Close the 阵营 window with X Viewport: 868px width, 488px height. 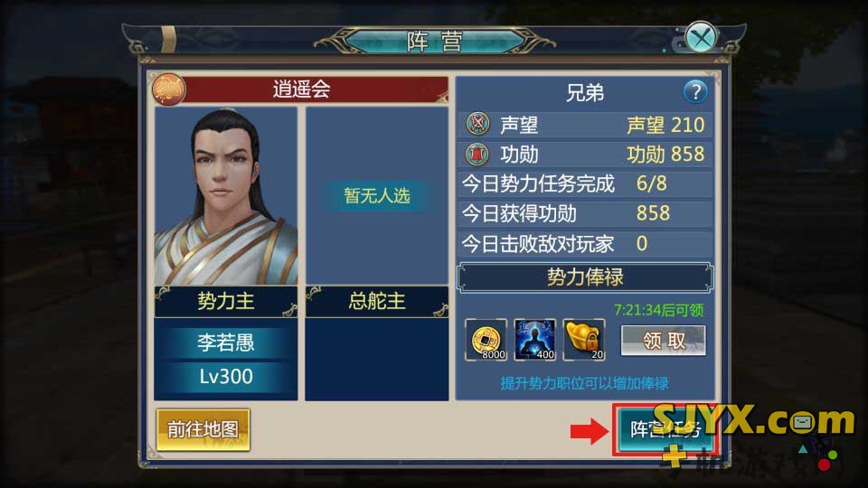pos(700,38)
